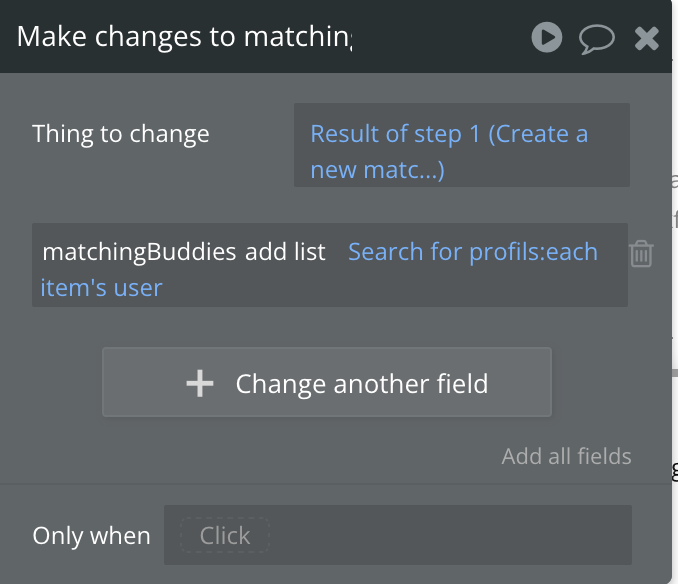This screenshot has width=678, height=584.
Task: Click the each segment after Search for profils
Action: pyautogui.click(x=572, y=252)
